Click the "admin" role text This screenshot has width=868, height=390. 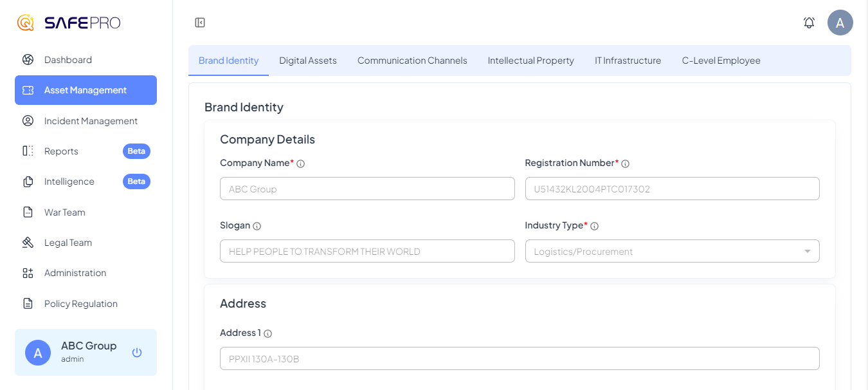[73, 359]
